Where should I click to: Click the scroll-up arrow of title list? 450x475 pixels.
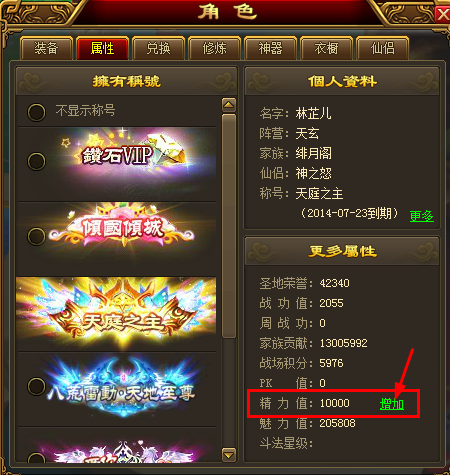pos(229,105)
